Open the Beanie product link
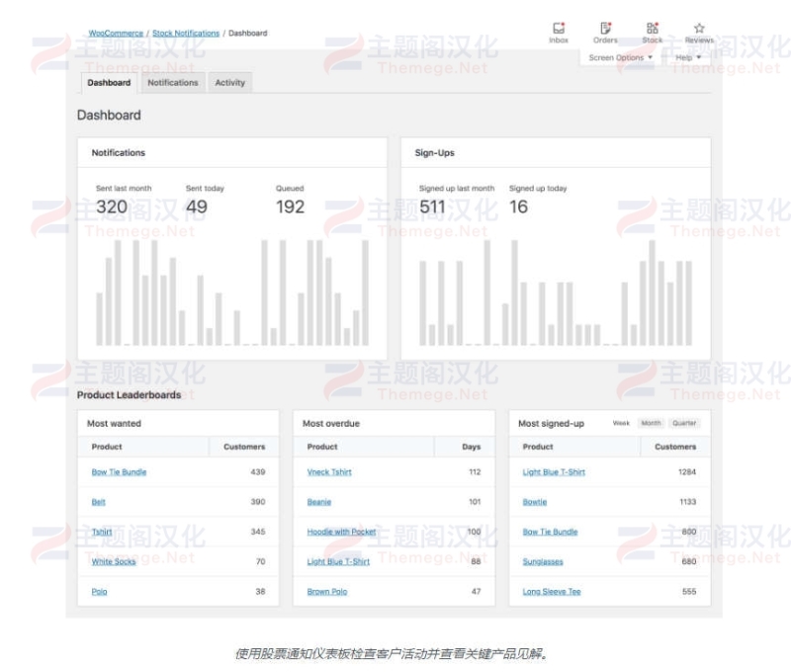 pyautogui.click(x=319, y=502)
